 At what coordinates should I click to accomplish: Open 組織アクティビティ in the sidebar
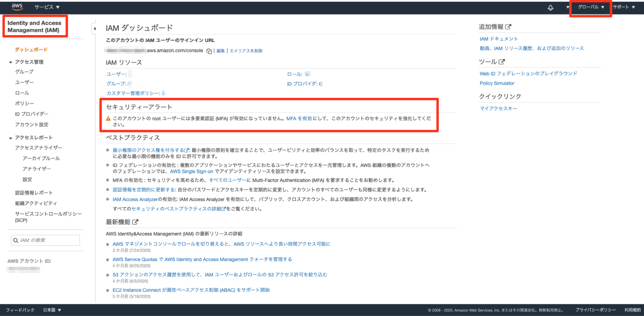(x=36, y=203)
